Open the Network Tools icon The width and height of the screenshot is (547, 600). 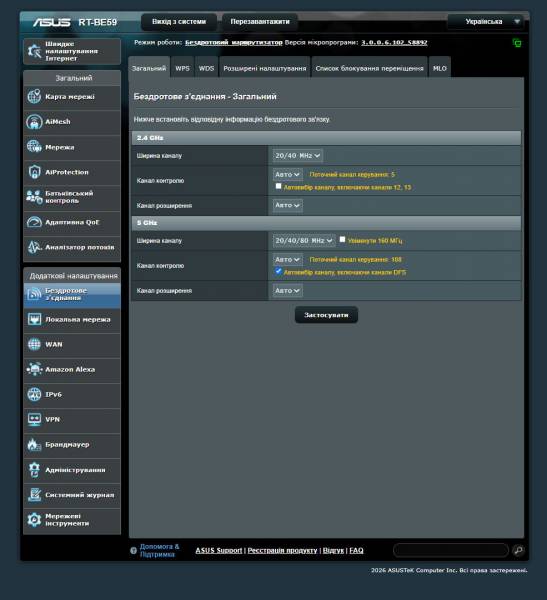point(34,520)
